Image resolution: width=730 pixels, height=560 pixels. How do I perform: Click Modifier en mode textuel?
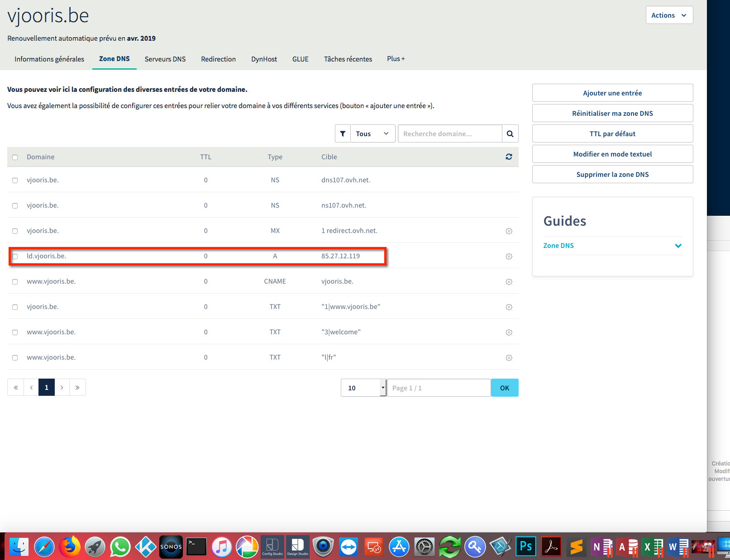tap(612, 154)
